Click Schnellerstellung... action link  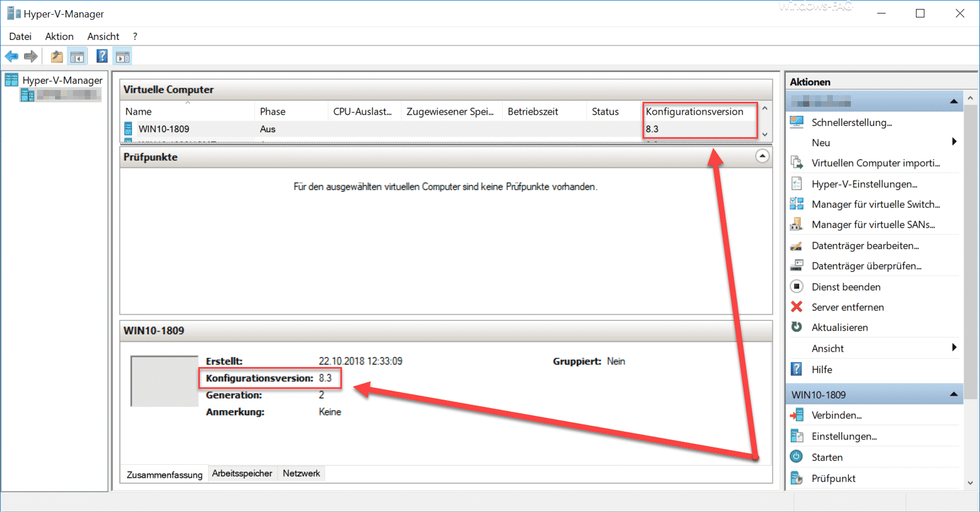click(851, 123)
